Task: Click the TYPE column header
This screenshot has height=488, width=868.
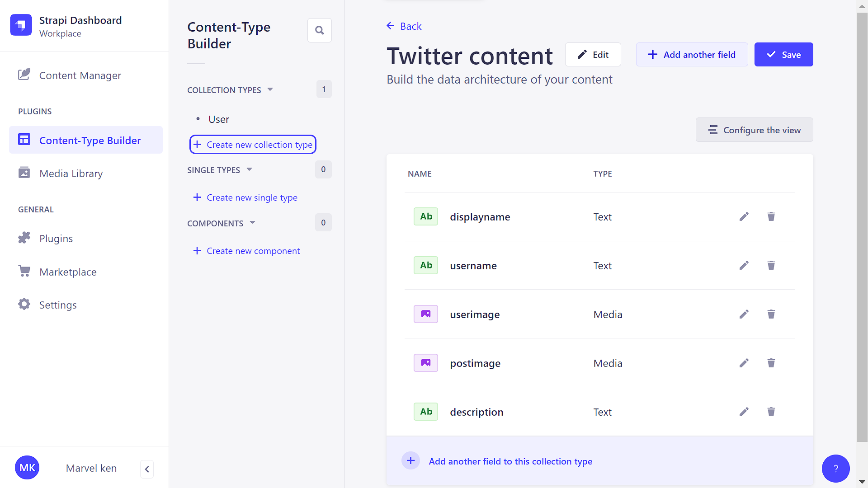Action: click(603, 174)
